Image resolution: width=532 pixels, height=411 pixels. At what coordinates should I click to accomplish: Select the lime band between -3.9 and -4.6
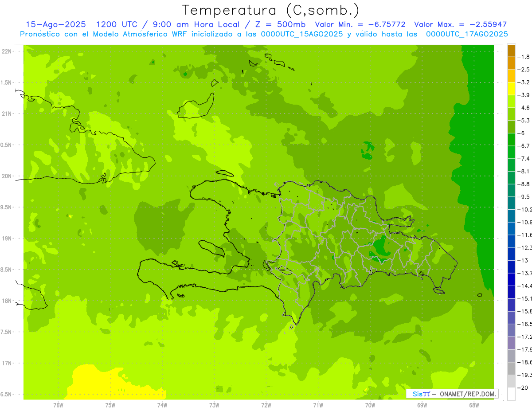click(511, 101)
